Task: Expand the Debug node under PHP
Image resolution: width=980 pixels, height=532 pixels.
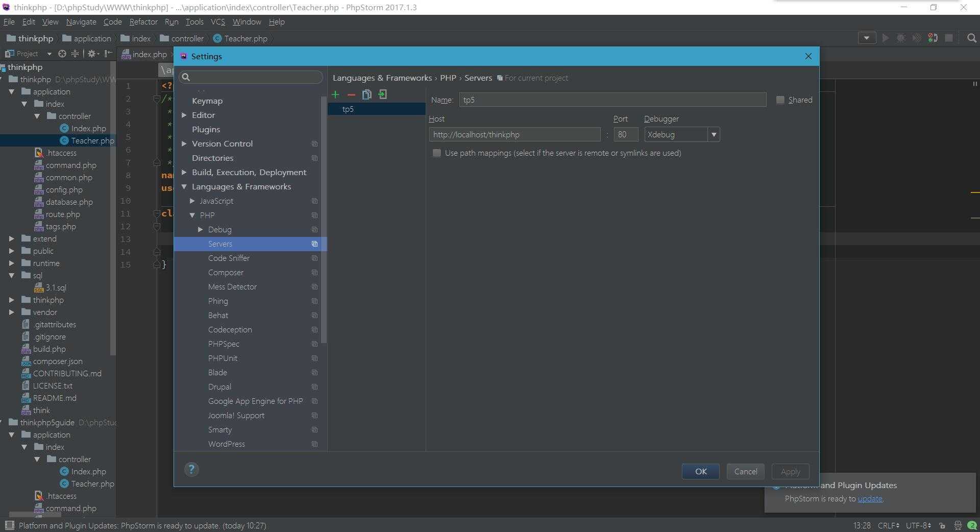Action: [x=200, y=230]
